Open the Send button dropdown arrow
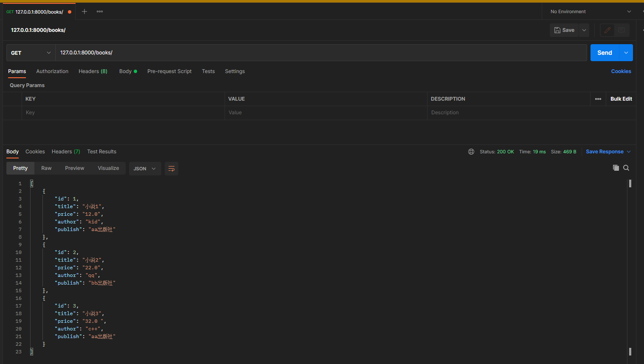Screen dimensions: 644x364 coord(626,53)
